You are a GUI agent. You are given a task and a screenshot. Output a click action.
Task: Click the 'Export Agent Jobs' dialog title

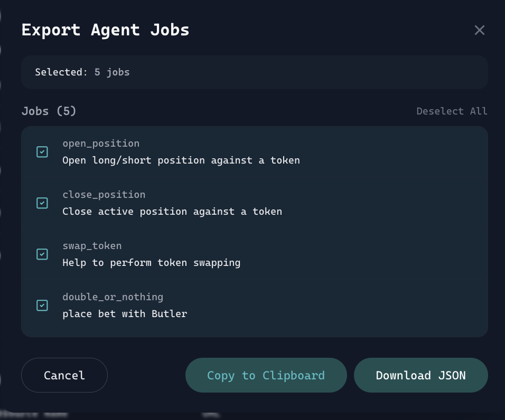pos(105,30)
